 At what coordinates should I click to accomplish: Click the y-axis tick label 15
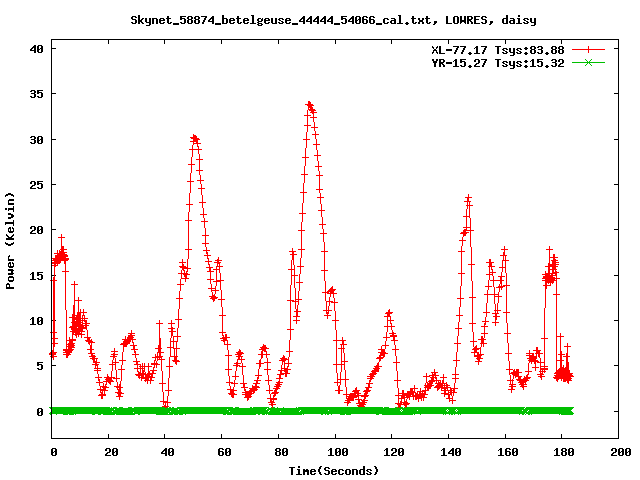tap(37, 276)
